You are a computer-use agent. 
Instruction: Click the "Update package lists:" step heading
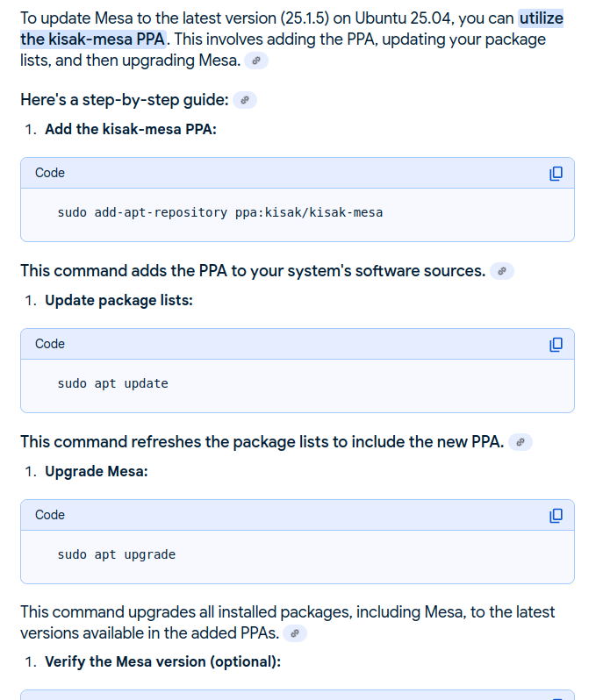click(118, 300)
